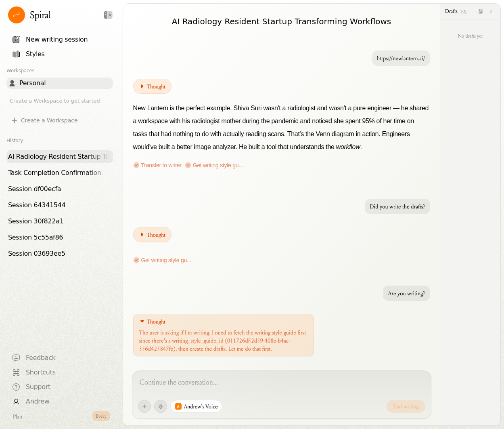Screen dimensions: 504x429
Task: Expand the second Thought under drafts question
Action: 152,235
